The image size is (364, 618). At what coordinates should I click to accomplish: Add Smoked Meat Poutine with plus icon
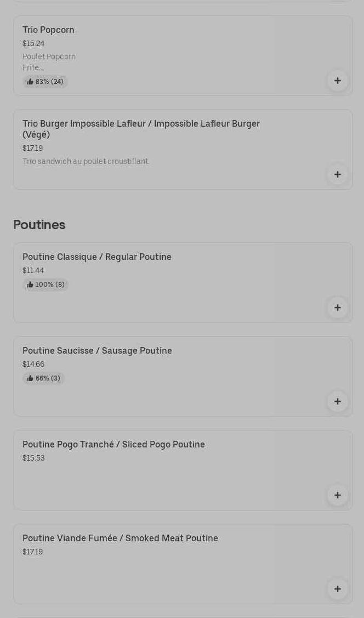pos(338,589)
